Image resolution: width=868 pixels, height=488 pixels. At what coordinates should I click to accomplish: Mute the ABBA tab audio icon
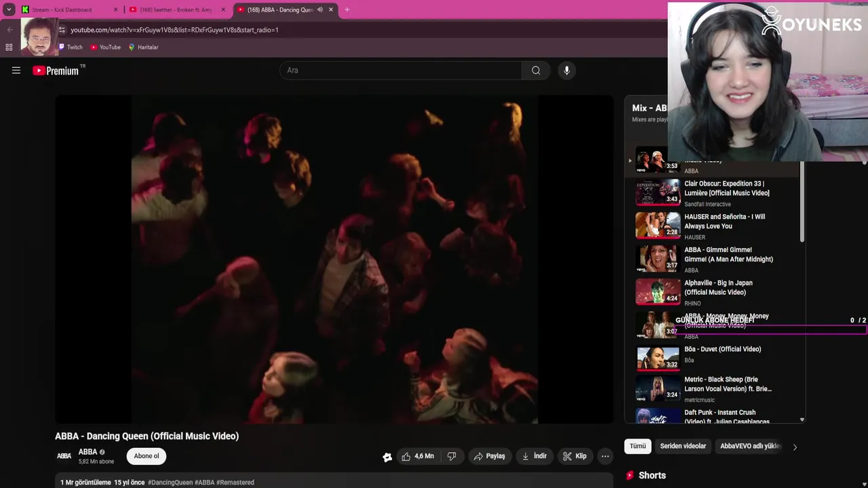(320, 9)
